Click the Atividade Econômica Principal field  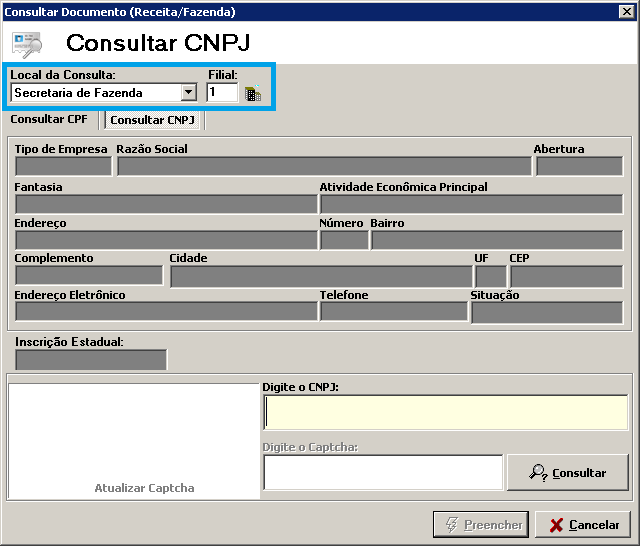pyautogui.click(x=471, y=204)
